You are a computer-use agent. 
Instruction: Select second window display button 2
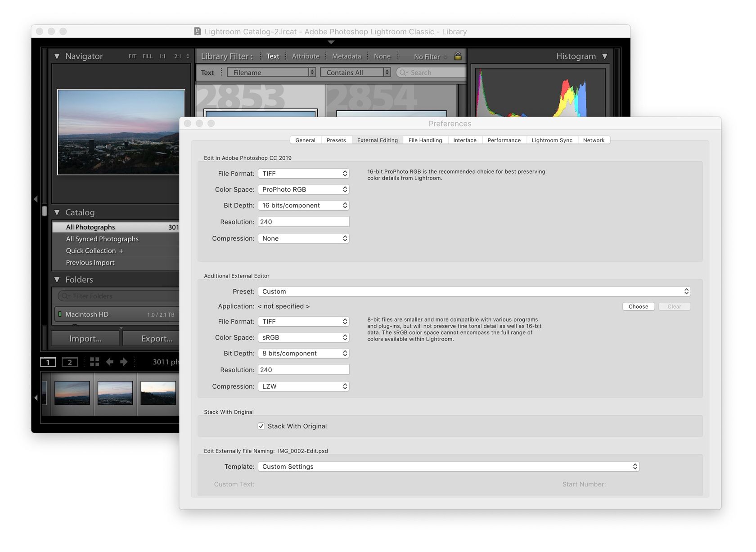pyautogui.click(x=70, y=362)
